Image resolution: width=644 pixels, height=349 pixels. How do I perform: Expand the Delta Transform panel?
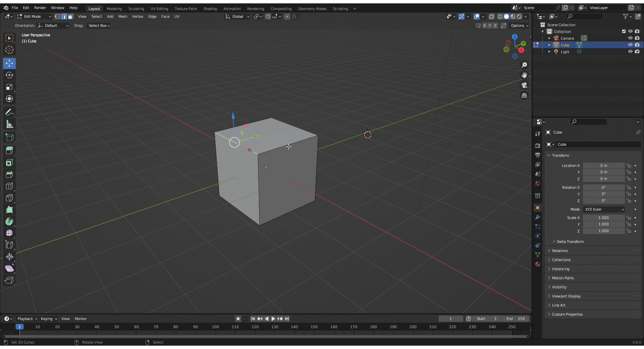(x=570, y=242)
